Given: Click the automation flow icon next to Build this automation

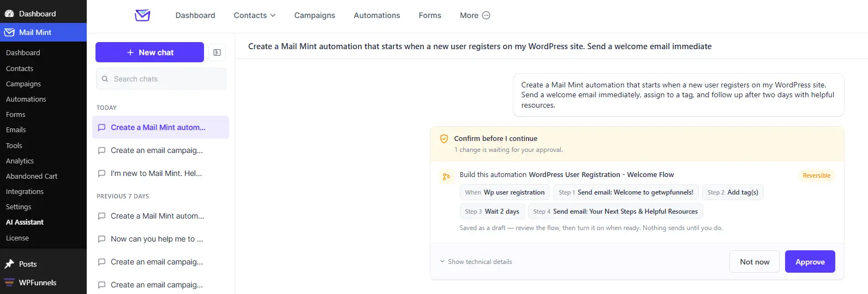Looking at the screenshot, I should click(x=446, y=177).
